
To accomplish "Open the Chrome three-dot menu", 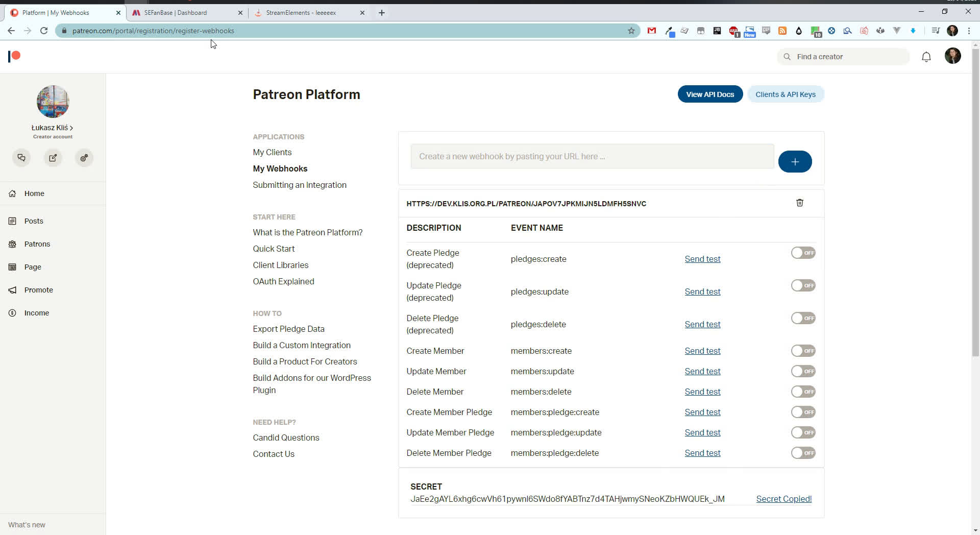I will [969, 31].
